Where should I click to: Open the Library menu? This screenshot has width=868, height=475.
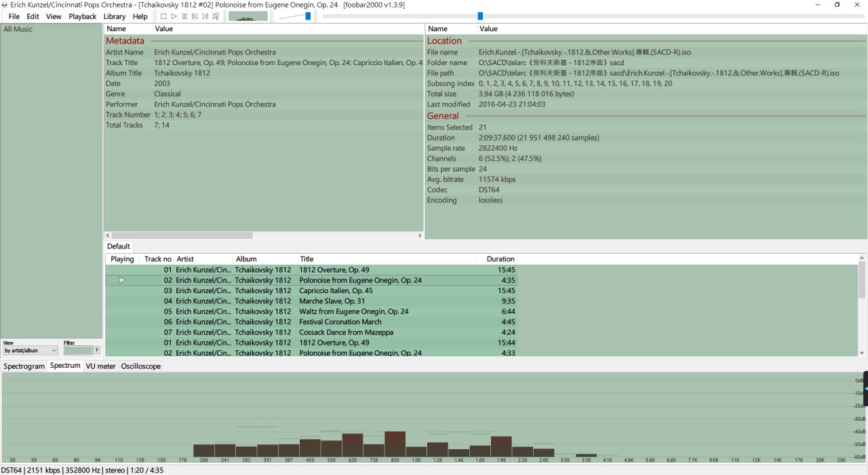tap(114, 16)
